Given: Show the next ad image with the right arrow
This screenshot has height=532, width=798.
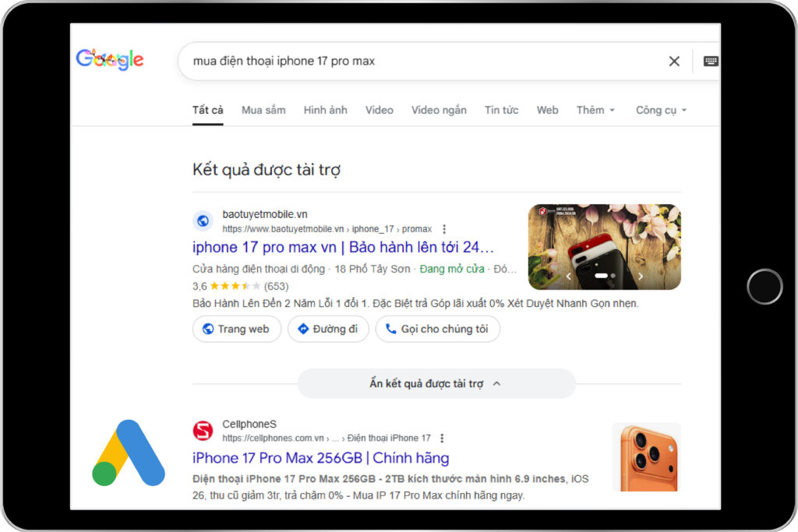Looking at the screenshot, I should 641,276.
